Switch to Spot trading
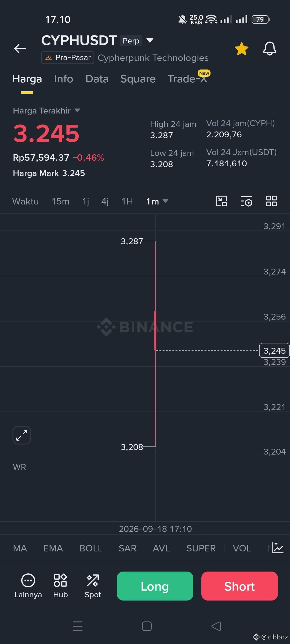This screenshot has width=290, height=644. pos(93,586)
